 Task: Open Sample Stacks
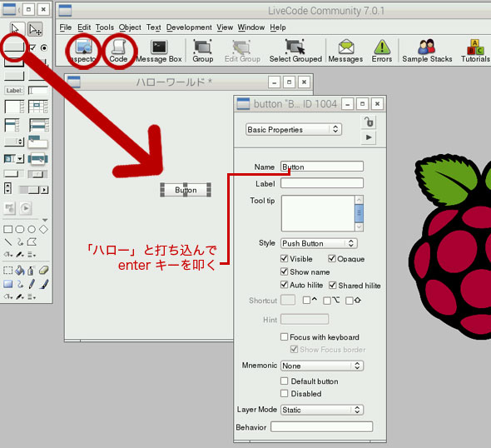point(427,51)
